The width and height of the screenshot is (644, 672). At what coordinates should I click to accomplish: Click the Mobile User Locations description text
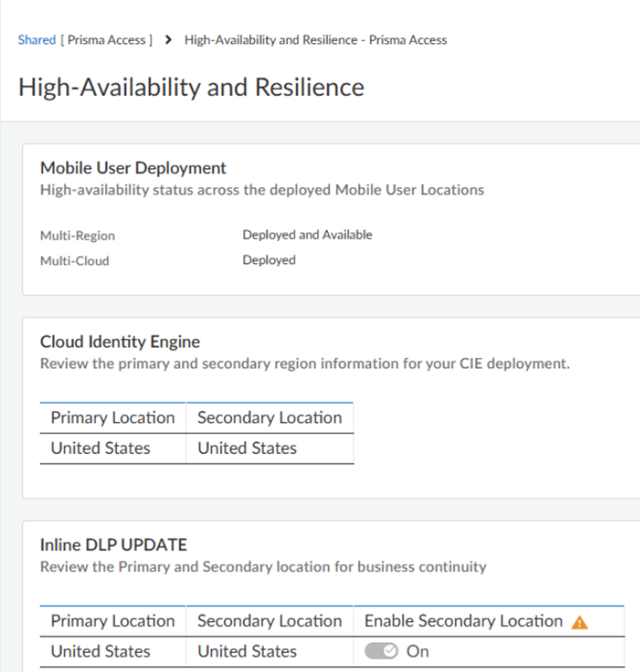(x=262, y=190)
